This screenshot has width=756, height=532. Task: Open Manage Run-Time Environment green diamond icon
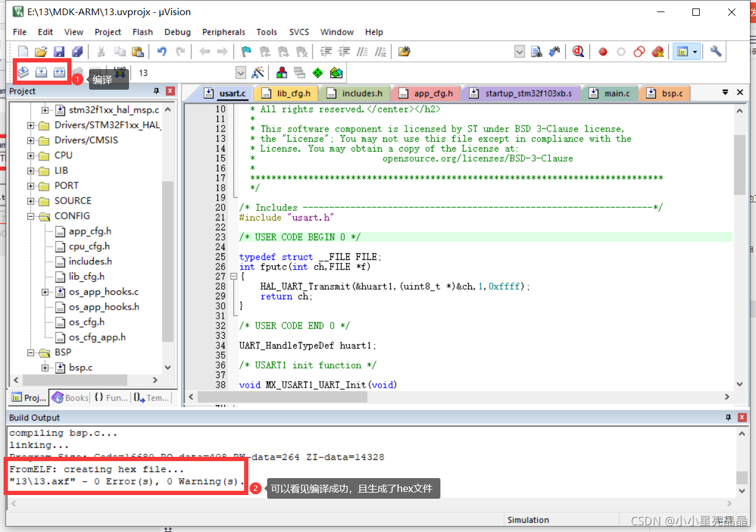coord(318,73)
